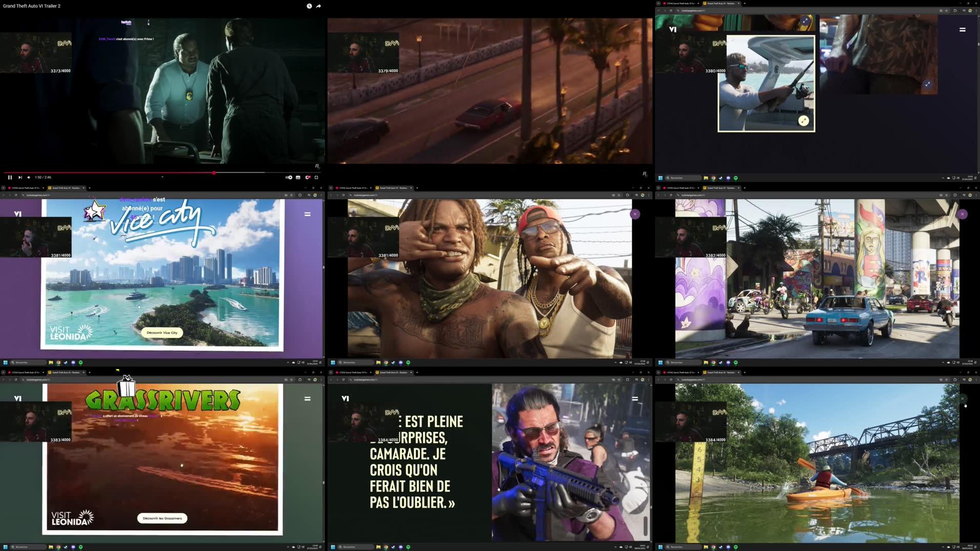This screenshot has width=980, height=551.
Task: Open Chrome three-dot menu in fishing photo window
Action: [976, 10]
